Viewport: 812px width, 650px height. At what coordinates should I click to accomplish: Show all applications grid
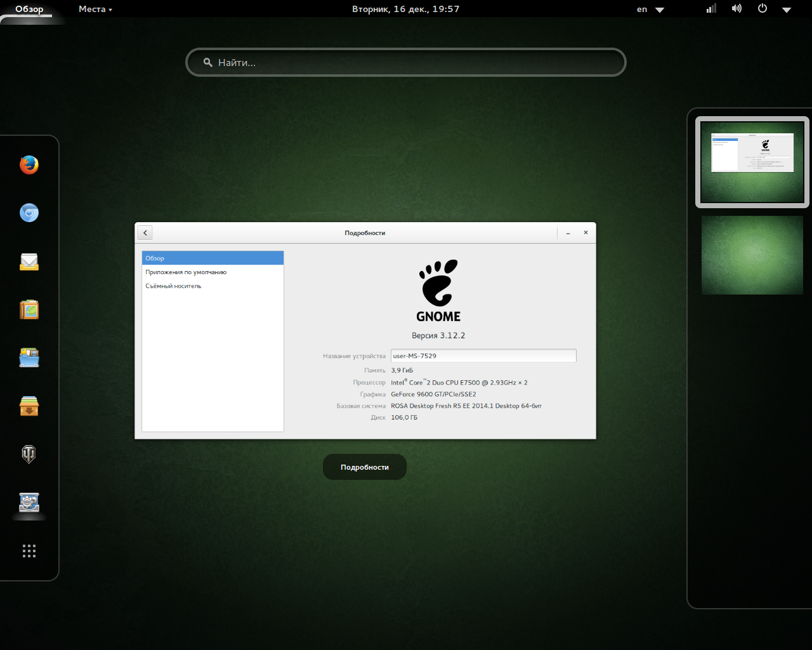point(29,551)
